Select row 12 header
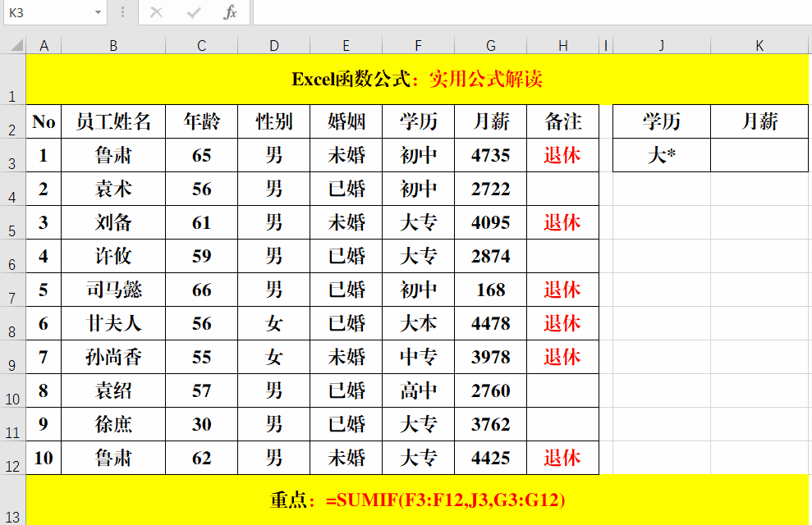The width and height of the screenshot is (812, 525). point(12,458)
